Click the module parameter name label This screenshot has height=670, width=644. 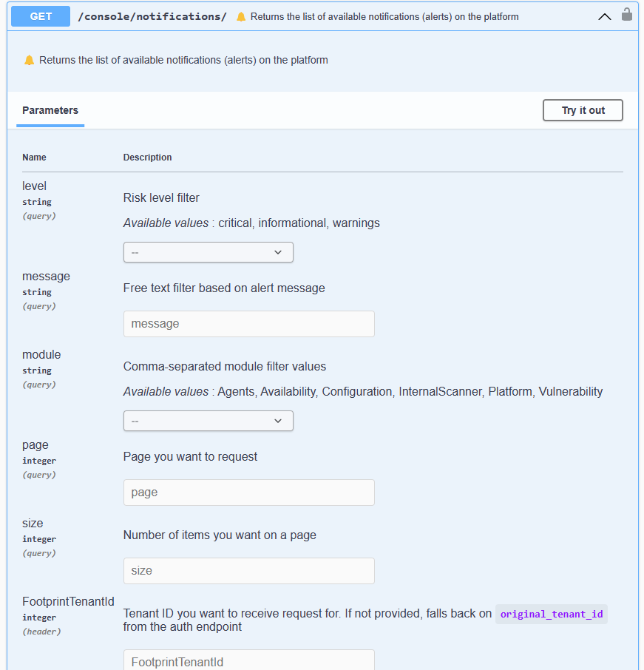(41, 355)
